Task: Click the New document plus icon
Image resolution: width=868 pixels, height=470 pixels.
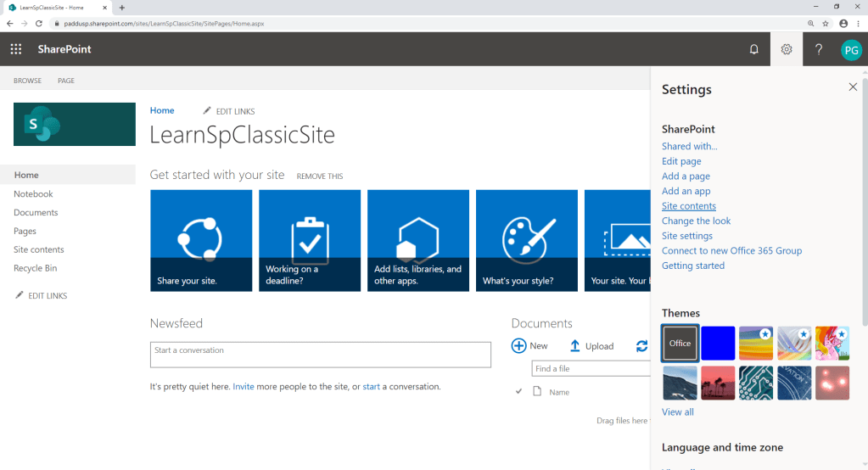Action: (x=518, y=345)
